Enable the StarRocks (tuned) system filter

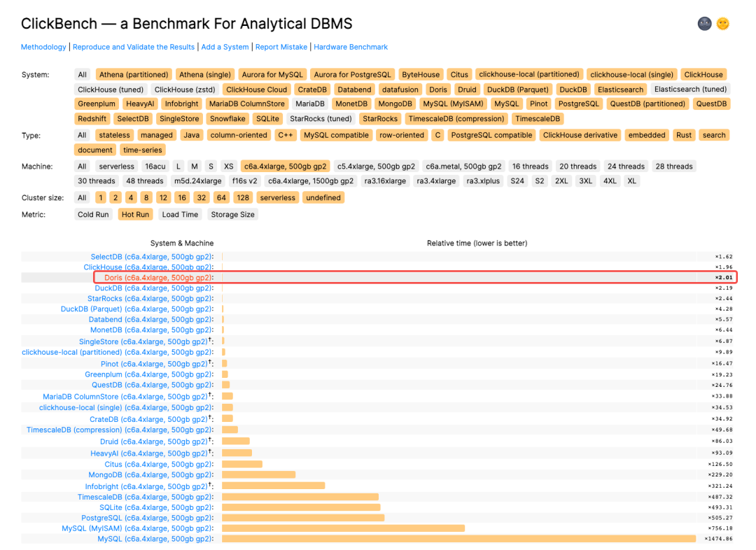tap(321, 119)
